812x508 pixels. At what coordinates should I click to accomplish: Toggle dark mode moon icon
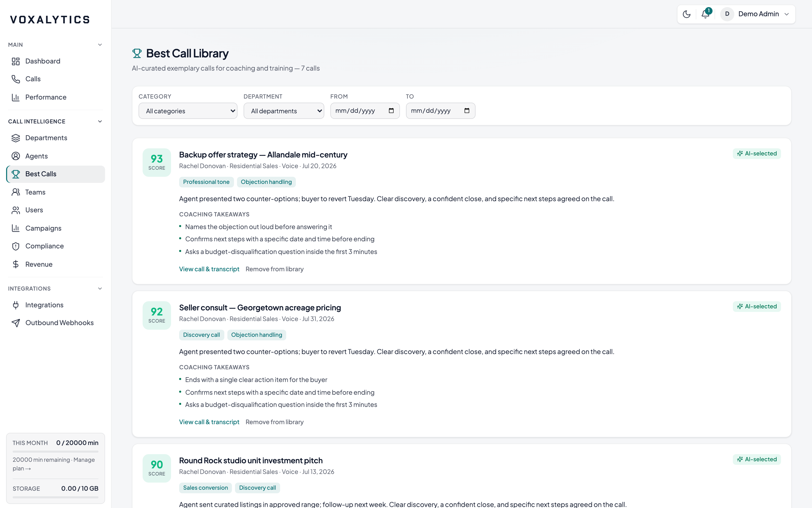pyautogui.click(x=686, y=14)
